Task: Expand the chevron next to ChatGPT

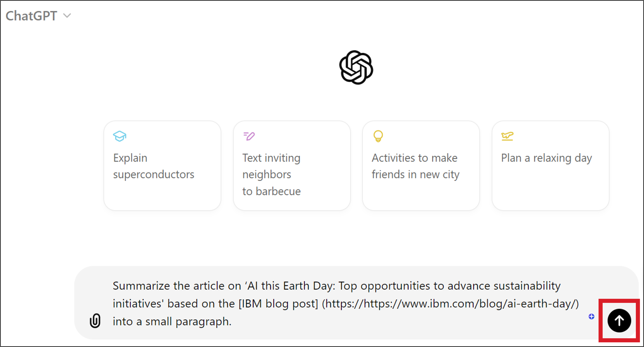Action: (67, 16)
